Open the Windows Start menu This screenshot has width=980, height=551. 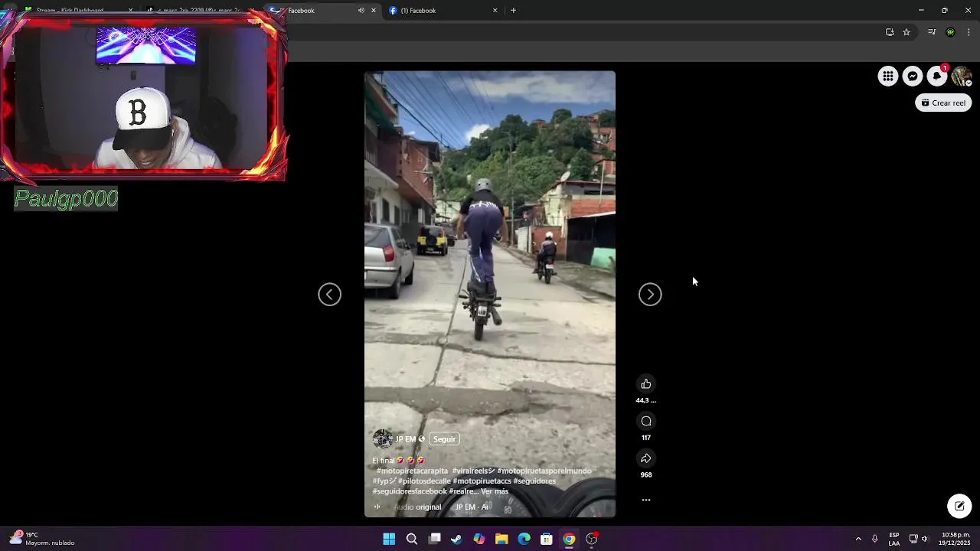pos(389,539)
